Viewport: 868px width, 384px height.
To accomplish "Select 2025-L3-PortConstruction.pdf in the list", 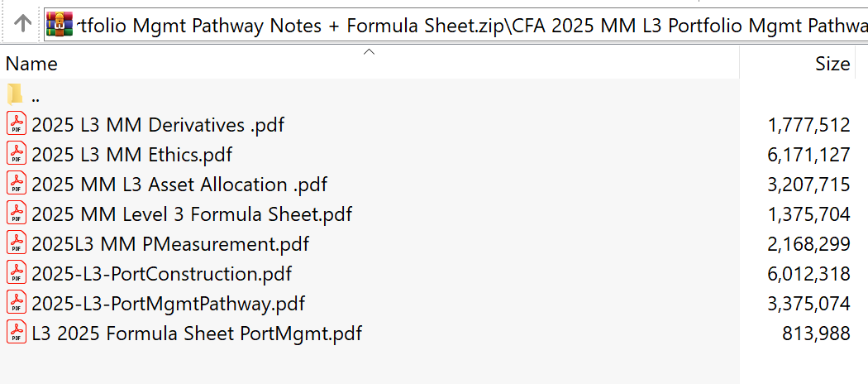I will tap(161, 274).
